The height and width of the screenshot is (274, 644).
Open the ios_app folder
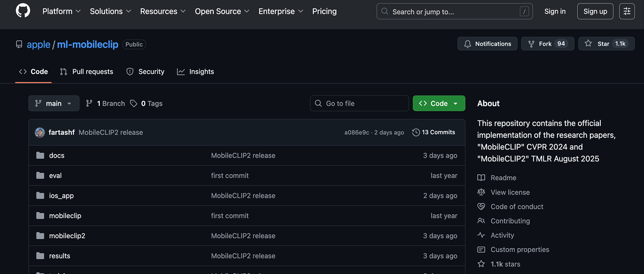pyautogui.click(x=61, y=196)
